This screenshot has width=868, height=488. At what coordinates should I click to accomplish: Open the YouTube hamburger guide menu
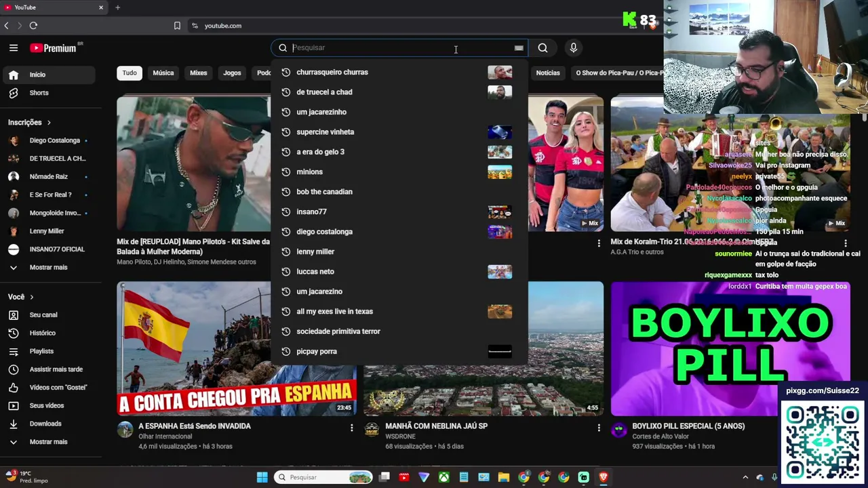(x=14, y=48)
